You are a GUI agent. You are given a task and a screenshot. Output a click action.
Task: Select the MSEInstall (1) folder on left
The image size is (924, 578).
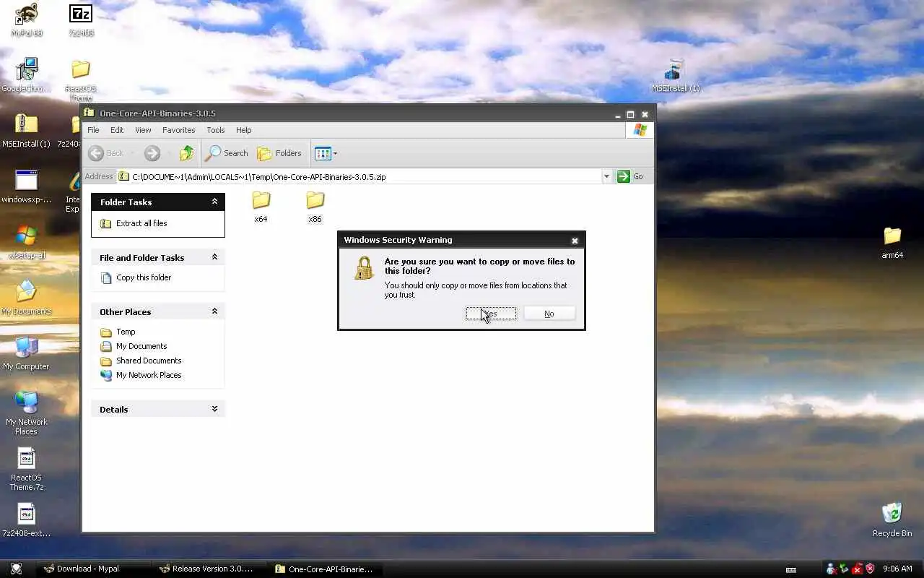click(26, 130)
